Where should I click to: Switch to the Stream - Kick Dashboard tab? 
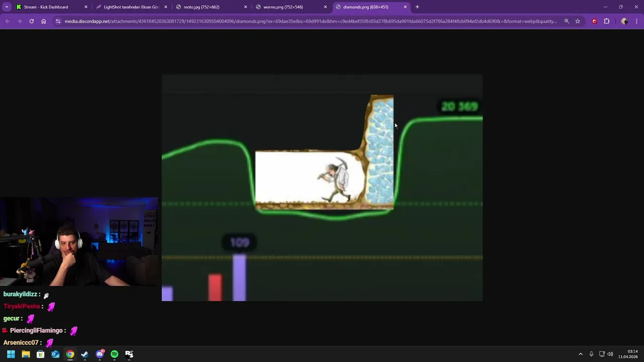point(51,7)
